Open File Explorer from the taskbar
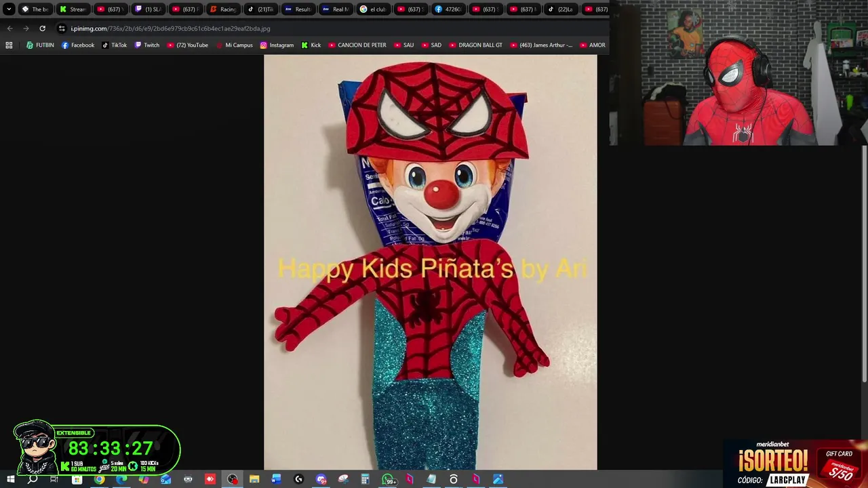This screenshot has height=488, width=868. (254, 479)
